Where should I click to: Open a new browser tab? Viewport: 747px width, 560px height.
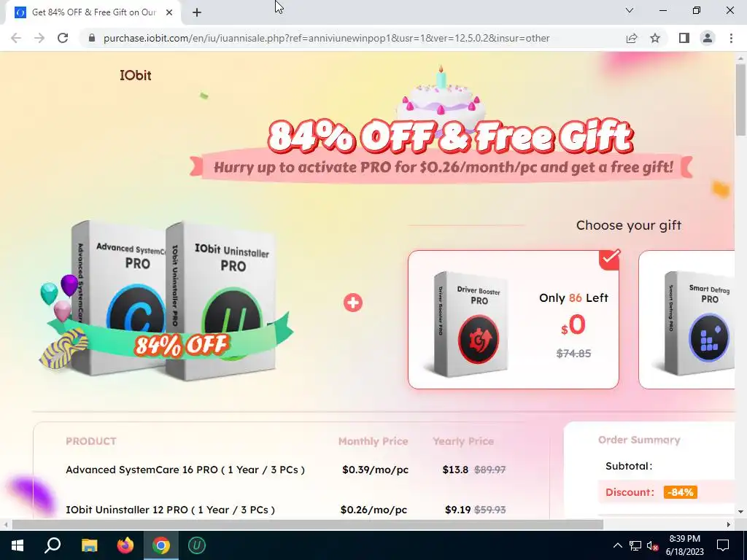pyautogui.click(x=197, y=12)
